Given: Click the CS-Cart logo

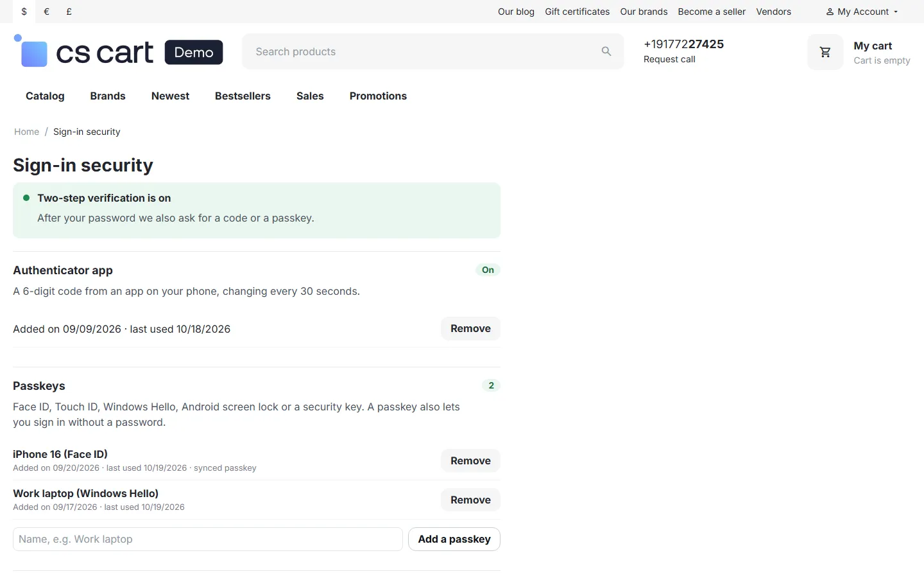Looking at the screenshot, I should pos(83,51).
